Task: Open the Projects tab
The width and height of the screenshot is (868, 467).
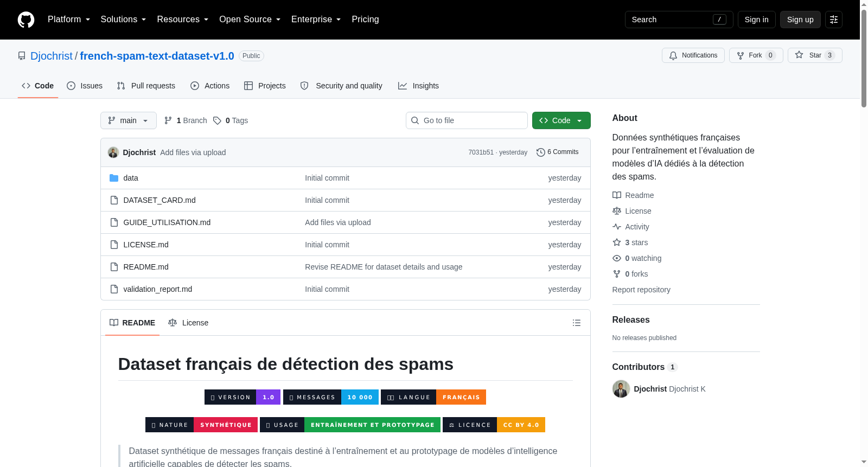Action: [265, 86]
